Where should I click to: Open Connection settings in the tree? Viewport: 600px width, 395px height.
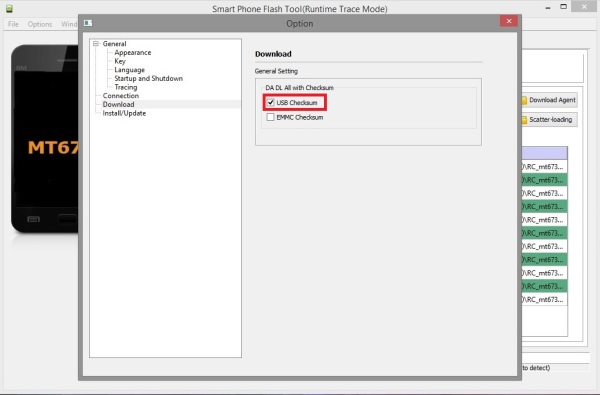[x=121, y=96]
